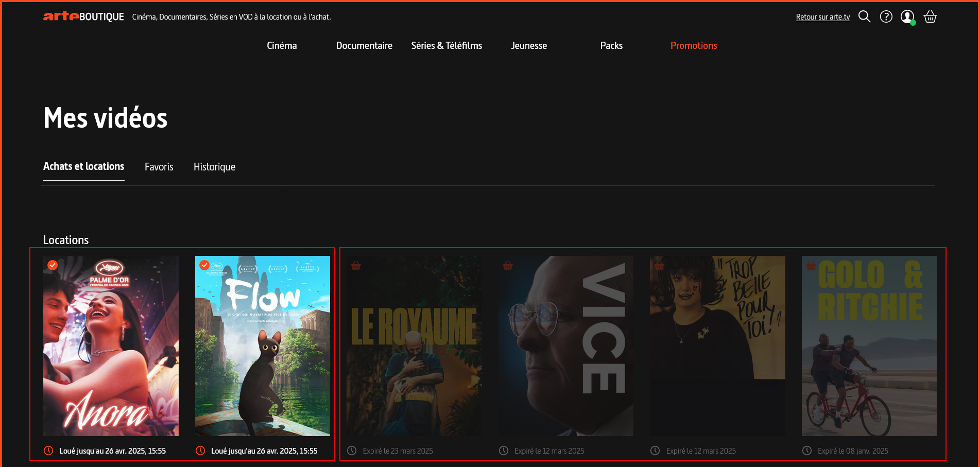Switch to the Historique tab
The image size is (980, 467).
214,167
